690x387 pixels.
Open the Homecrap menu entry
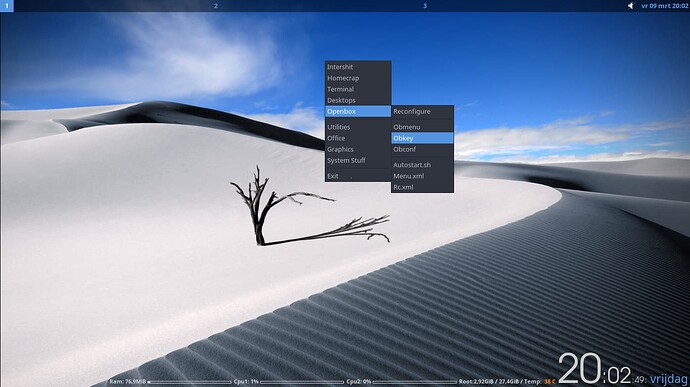(358, 78)
